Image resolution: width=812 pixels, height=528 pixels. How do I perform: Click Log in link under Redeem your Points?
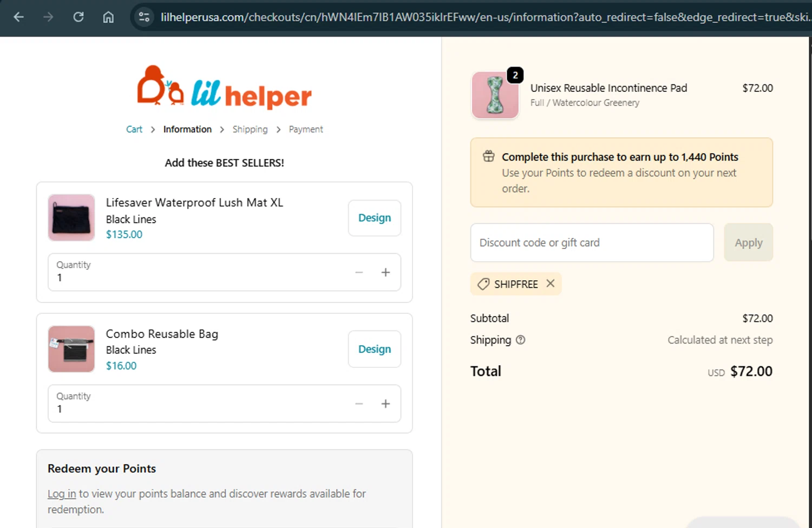click(62, 494)
